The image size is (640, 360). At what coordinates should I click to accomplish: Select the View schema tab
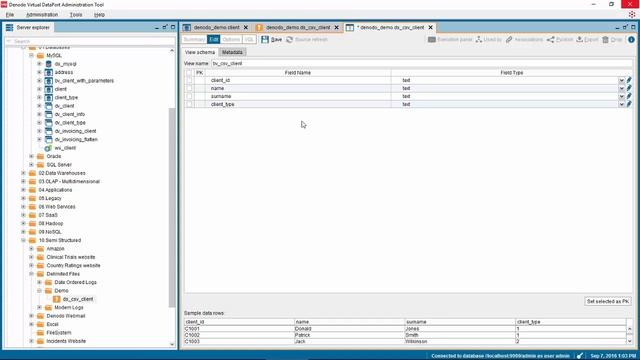coord(200,52)
